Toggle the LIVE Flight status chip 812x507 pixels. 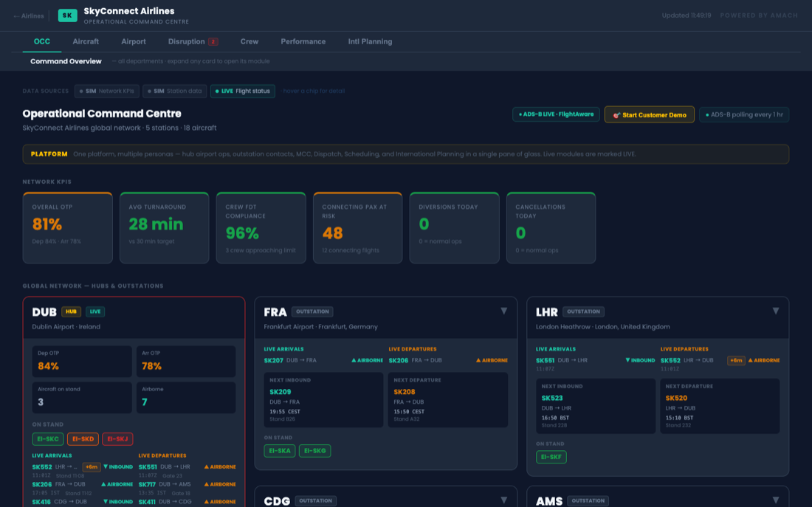click(242, 92)
